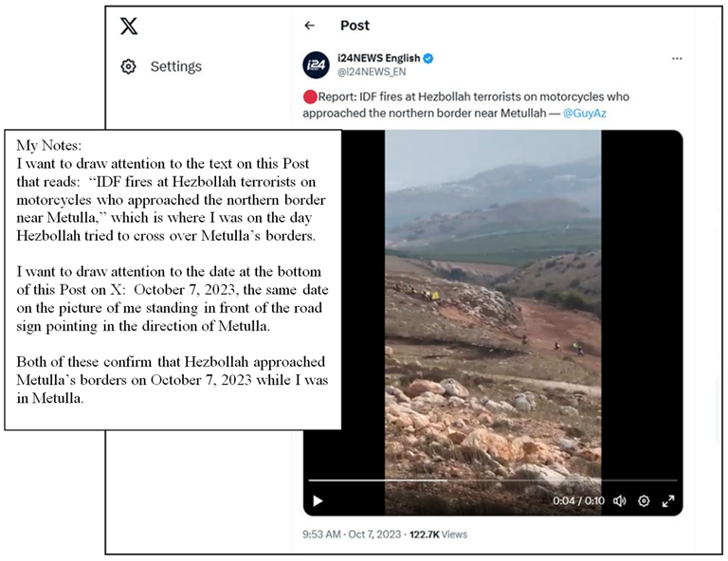Open Settings gear icon in sidebar
728x561 pixels.
pyautogui.click(x=128, y=66)
